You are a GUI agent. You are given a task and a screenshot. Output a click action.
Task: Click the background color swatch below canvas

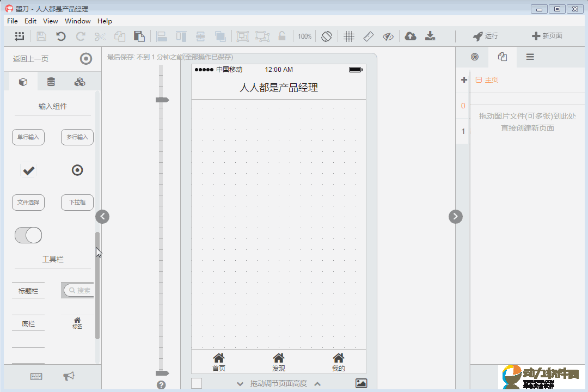(x=197, y=383)
